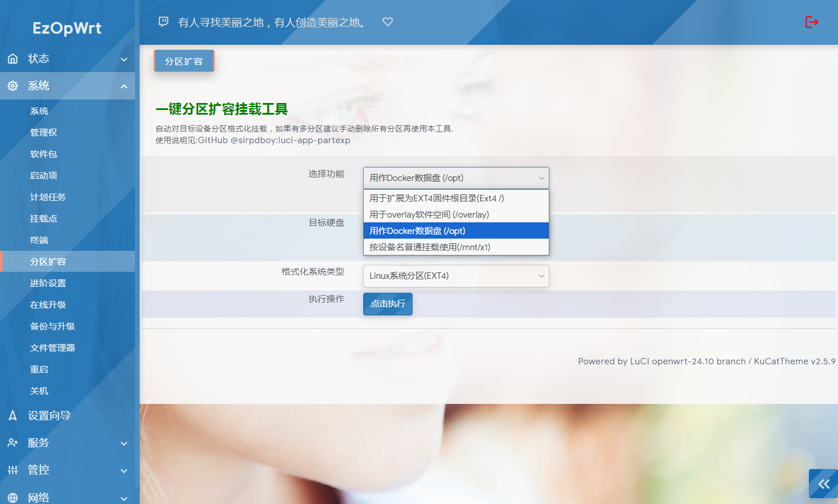838x504 pixels.
Task: Click the 设置向导 wizard icon
Action: pos(13,416)
